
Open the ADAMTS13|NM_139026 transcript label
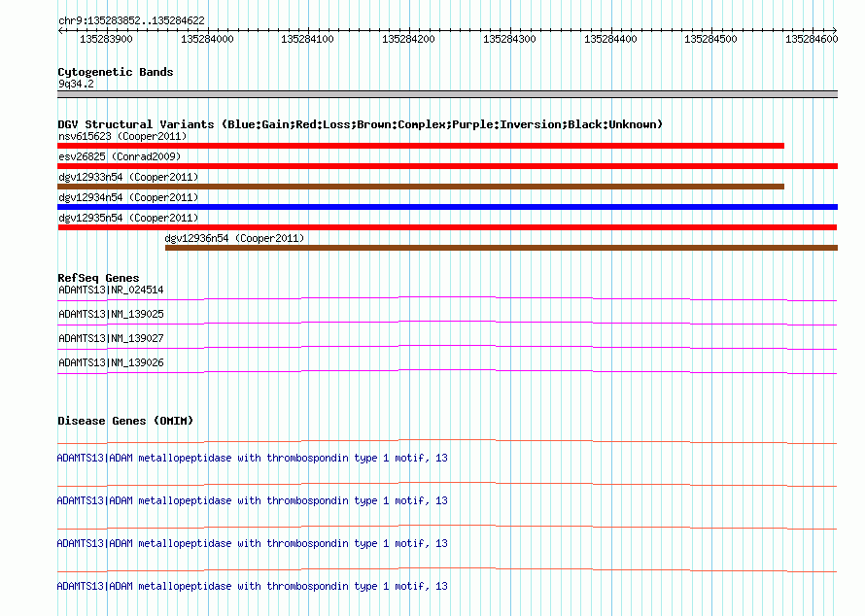111,362
